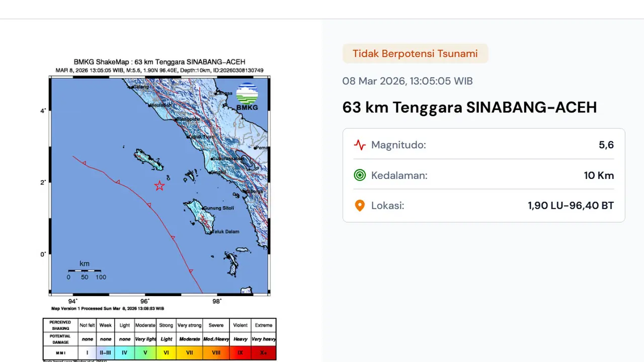Click the POTENTIAL DAMAGE legend header

pos(60,339)
